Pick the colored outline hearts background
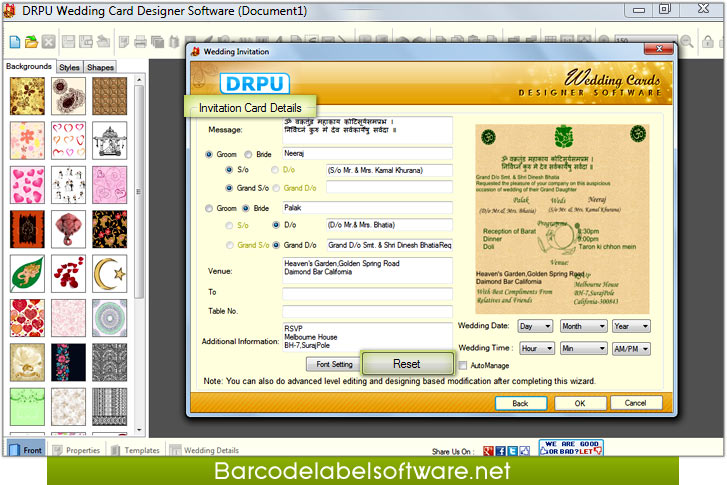Image resolution: width=727 pixels, height=485 pixels. point(68,140)
